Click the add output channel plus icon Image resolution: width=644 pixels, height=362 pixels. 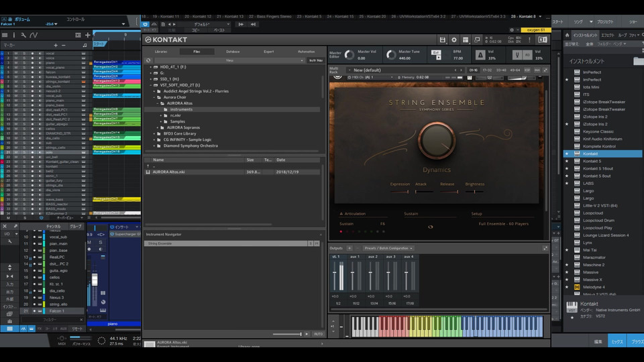coord(348,248)
